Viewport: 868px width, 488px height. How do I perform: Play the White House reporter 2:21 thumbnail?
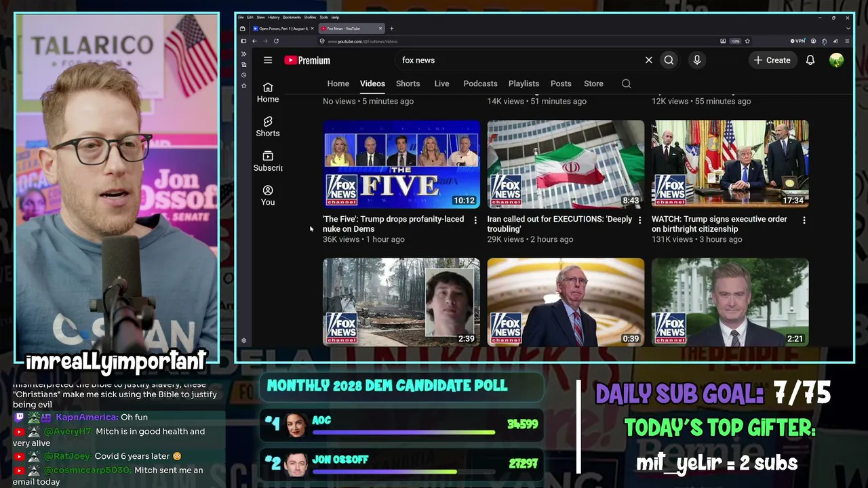pos(730,302)
